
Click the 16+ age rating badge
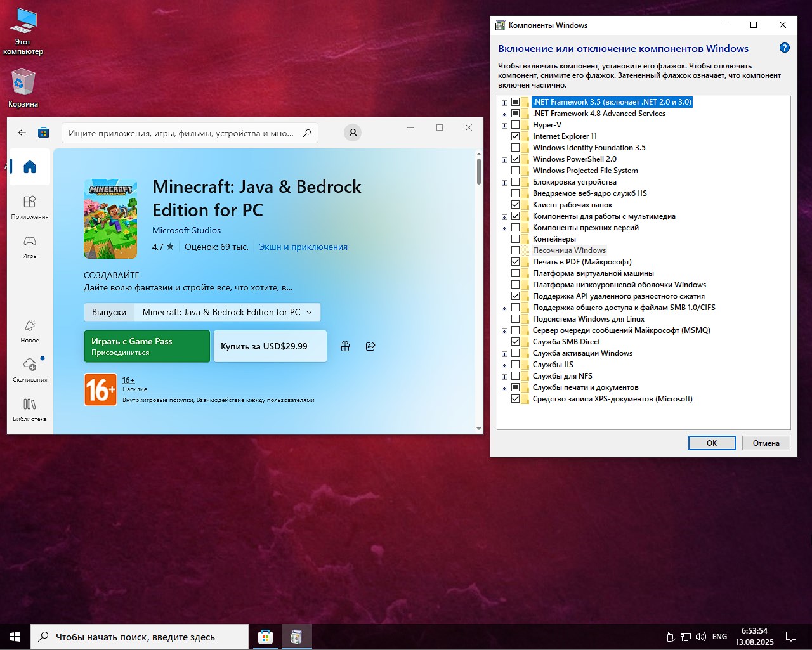[x=101, y=389]
